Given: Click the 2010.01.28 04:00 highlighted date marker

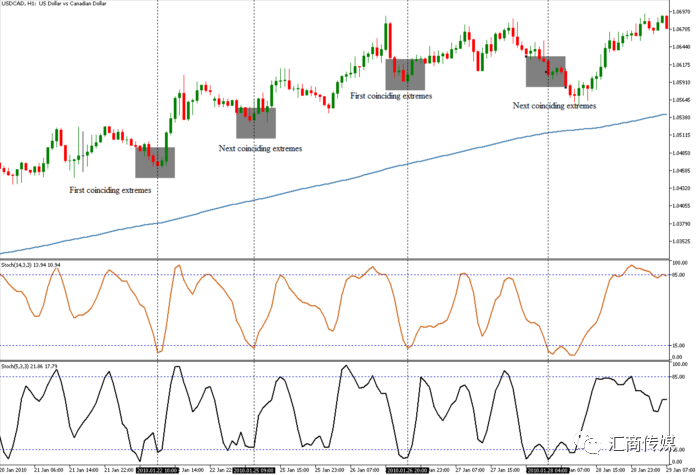Looking at the screenshot, I should 548,470.
